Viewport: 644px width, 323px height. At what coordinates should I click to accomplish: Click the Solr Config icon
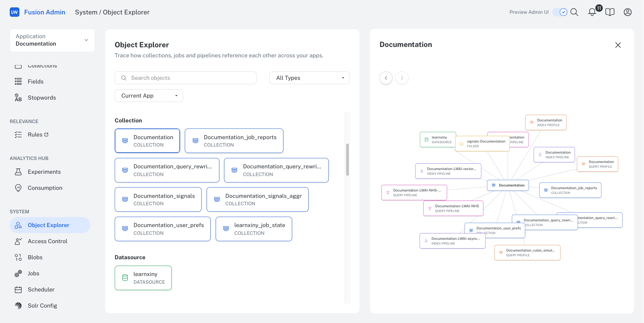click(x=18, y=306)
